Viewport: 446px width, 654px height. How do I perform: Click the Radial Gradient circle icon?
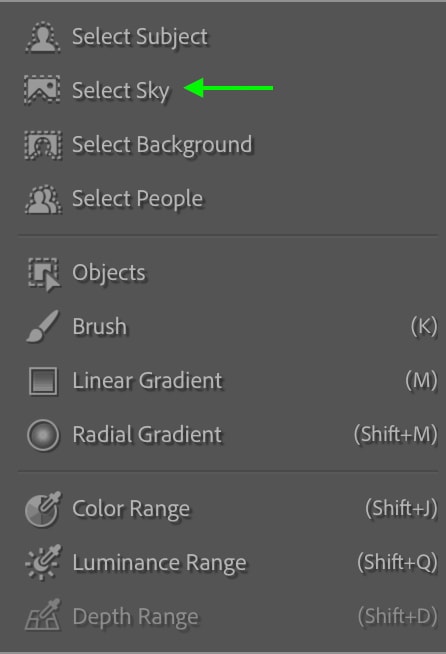pos(43,435)
